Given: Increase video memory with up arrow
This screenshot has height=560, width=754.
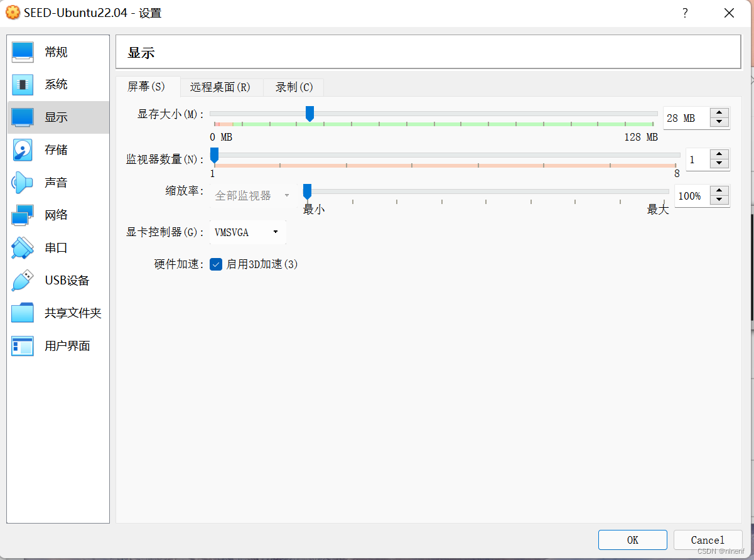Looking at the screenshot, I should (x=719, y=113).
